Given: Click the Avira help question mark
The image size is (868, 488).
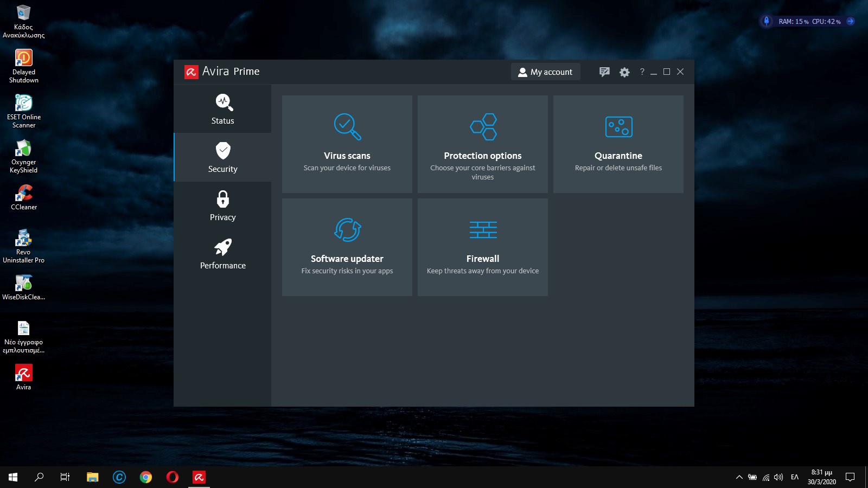Looking at the screenshot, I should pyautogui.click(x=642, y=72).
